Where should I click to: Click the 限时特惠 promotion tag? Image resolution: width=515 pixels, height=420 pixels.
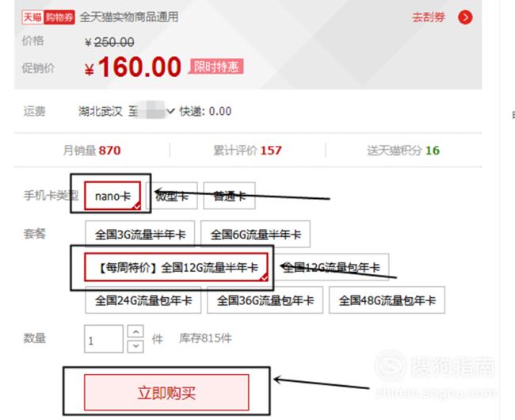point(216,67)
